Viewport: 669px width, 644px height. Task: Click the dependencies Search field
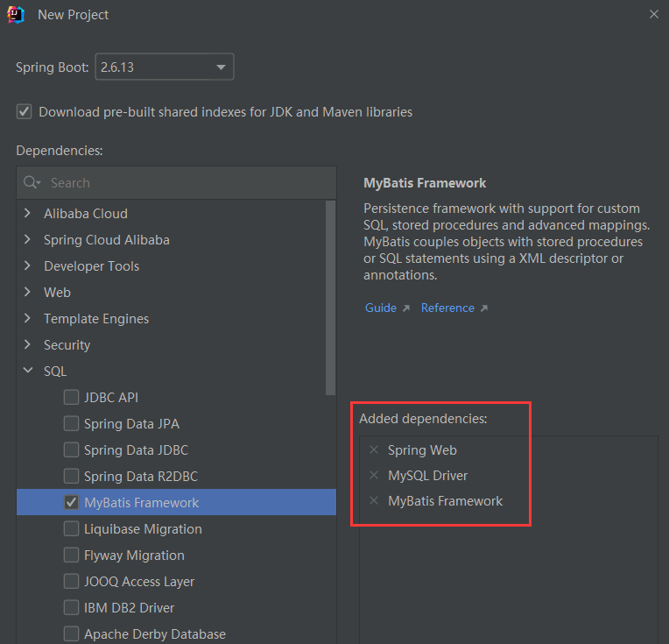click(176, 183)
